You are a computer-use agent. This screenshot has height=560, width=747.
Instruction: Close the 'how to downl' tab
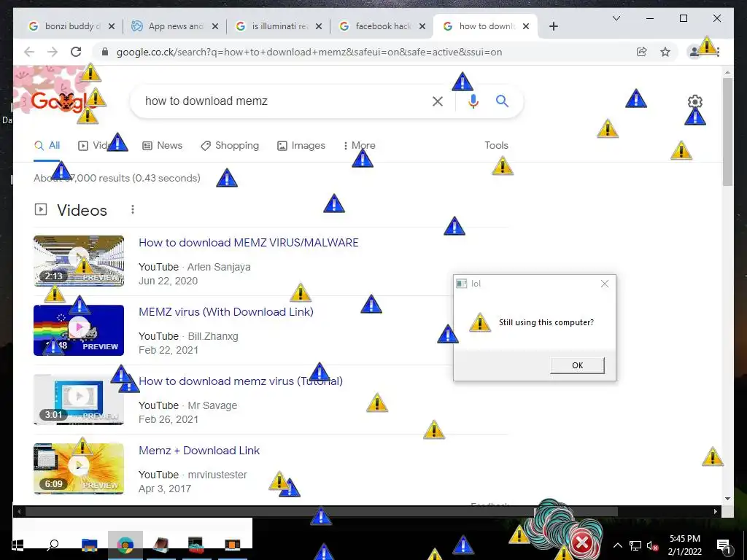[526, 26]
